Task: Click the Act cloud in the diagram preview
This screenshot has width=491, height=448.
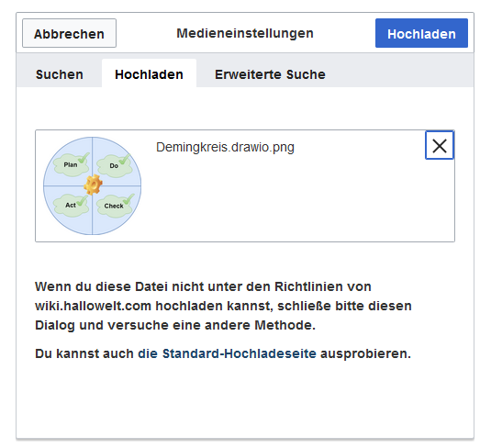Action: (x=71, y=206)
